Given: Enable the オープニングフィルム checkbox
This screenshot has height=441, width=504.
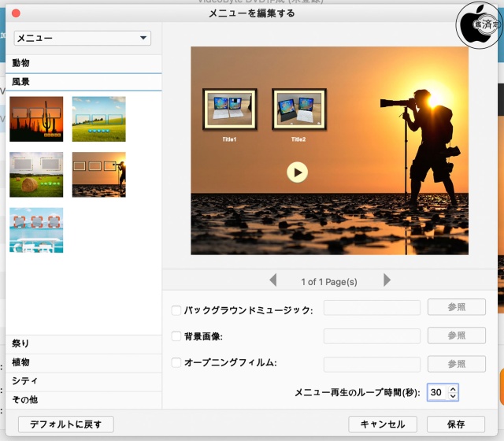Looking at the screenshot, I should 176,363.
